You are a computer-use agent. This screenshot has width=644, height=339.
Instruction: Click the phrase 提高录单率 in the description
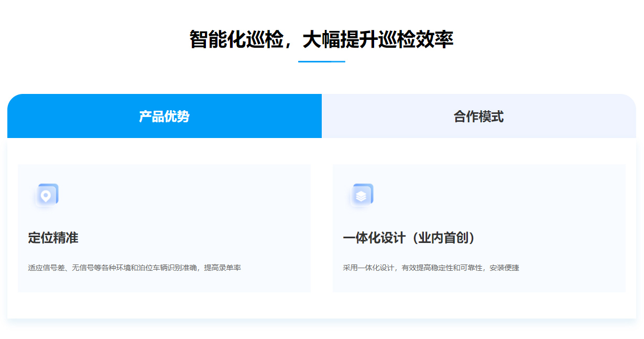(x=222, y=268)
